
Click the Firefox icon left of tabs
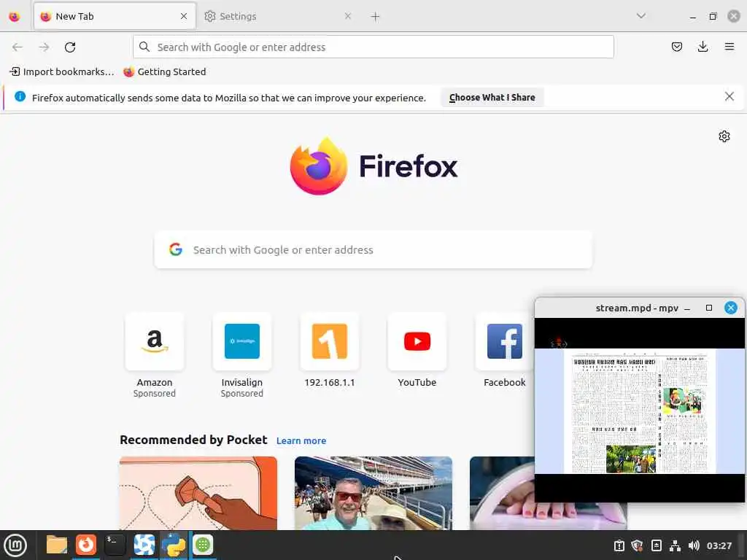pyautogui.click(x=15, y=17)
